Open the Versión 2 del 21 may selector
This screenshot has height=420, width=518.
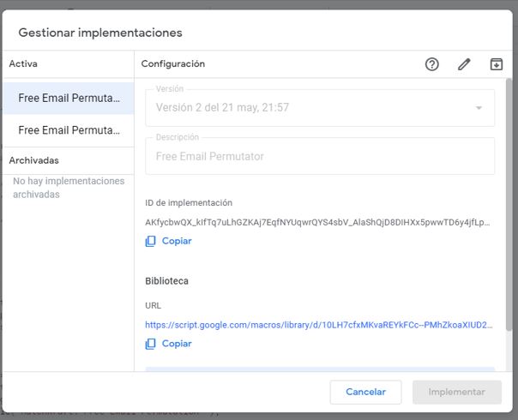[320, 108]
